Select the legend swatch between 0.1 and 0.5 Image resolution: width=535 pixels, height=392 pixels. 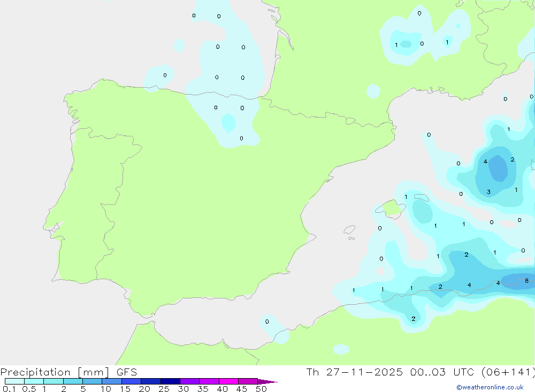coord(14,381)
